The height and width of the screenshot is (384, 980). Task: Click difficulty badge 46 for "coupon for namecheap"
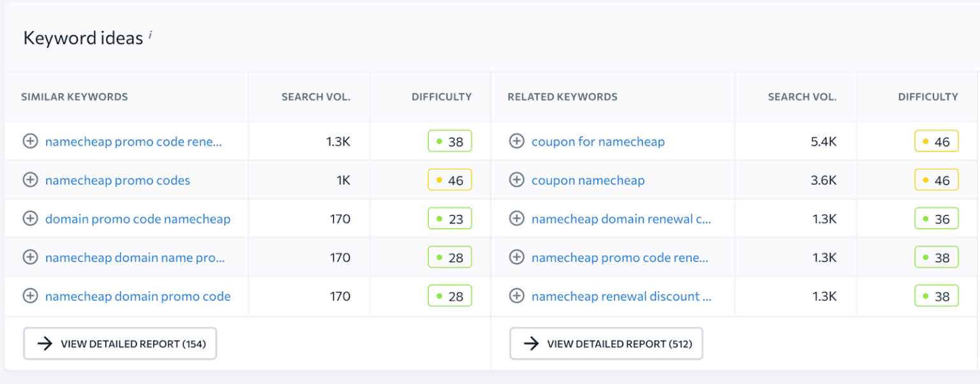[937, 142]
